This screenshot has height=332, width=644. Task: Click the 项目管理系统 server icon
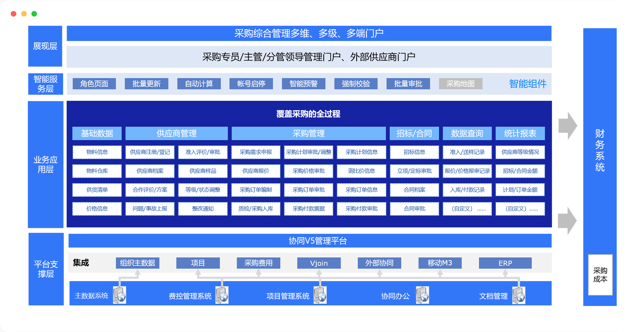click(320, 295)
